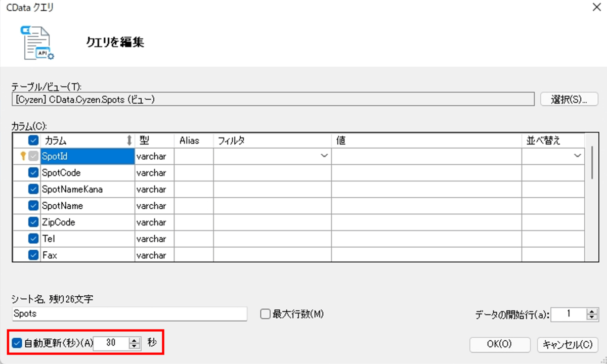Open the フィルタ dropdown for SpotId
The image size is (607, 364).
pyautogui.click(x=324, y=156)
